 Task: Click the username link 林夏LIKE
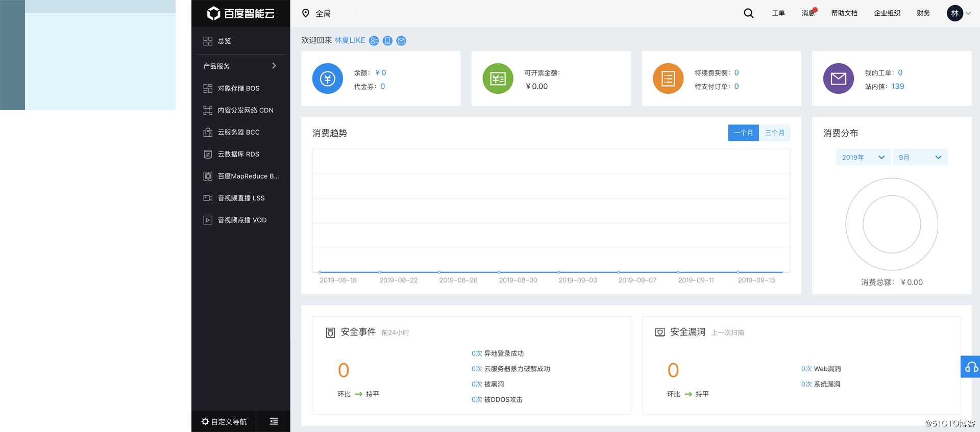[350, 40]
